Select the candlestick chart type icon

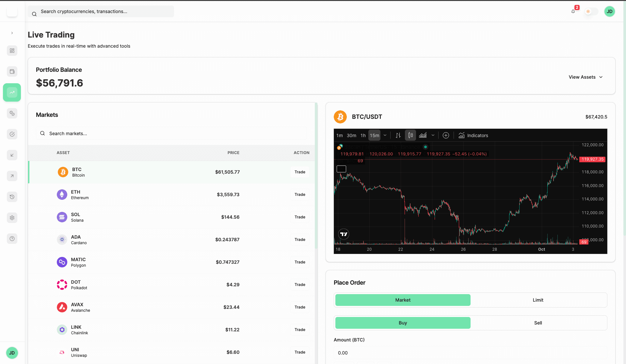point(410,135)
